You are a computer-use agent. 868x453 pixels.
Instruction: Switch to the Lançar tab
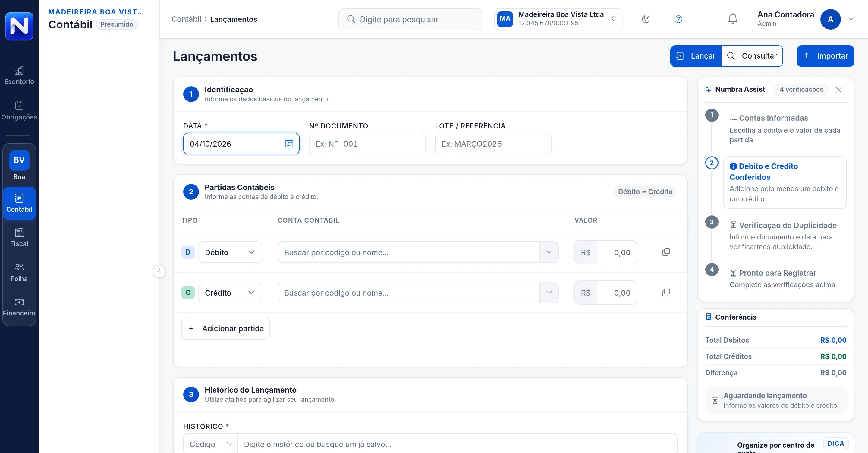(696, 56)
